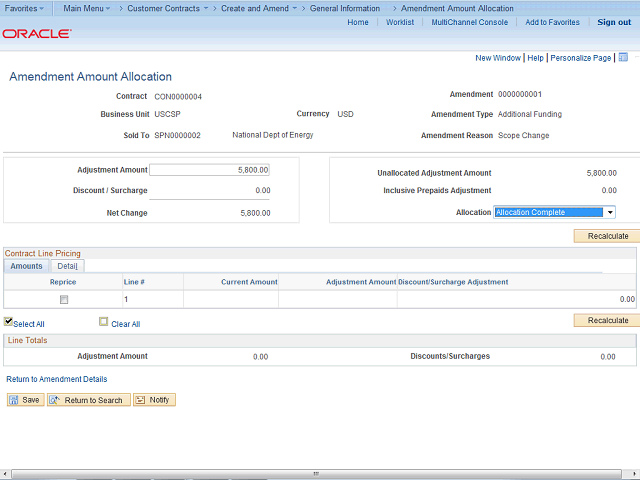Click Sign out in the header

tap(614, 22)
